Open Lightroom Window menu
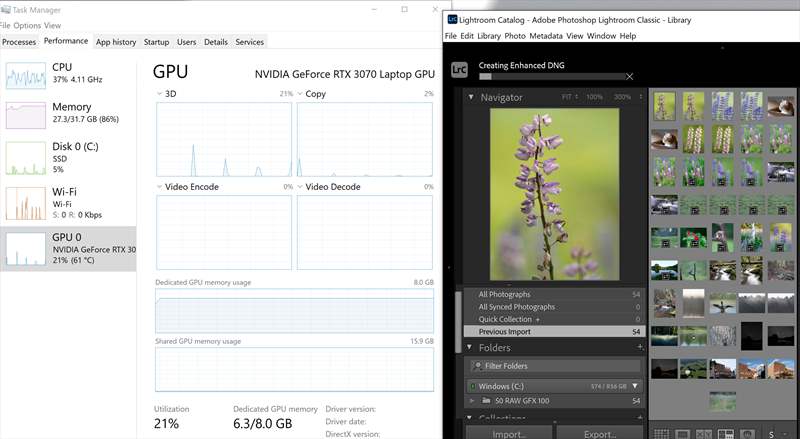800x439 pixels. click(x=602, y=36)
